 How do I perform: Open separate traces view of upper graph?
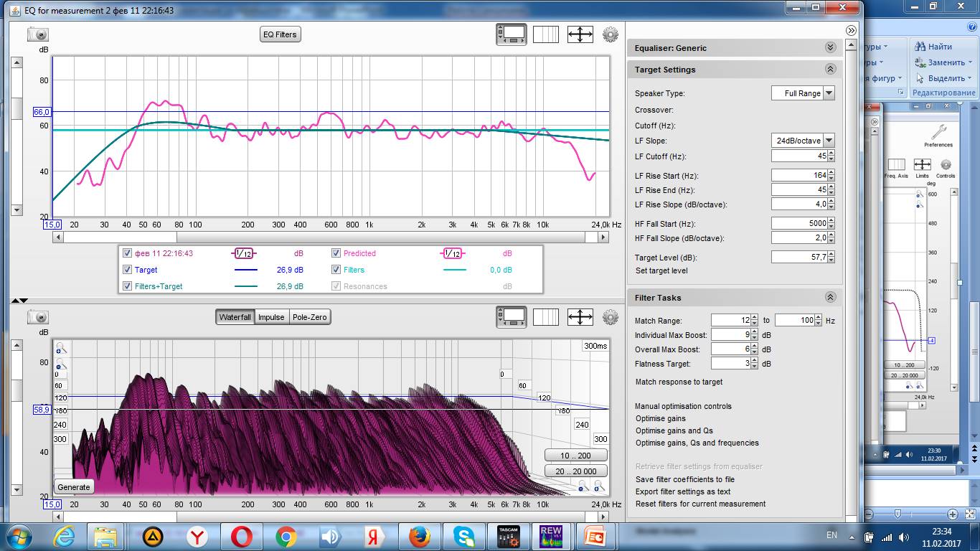coord(545,34)
